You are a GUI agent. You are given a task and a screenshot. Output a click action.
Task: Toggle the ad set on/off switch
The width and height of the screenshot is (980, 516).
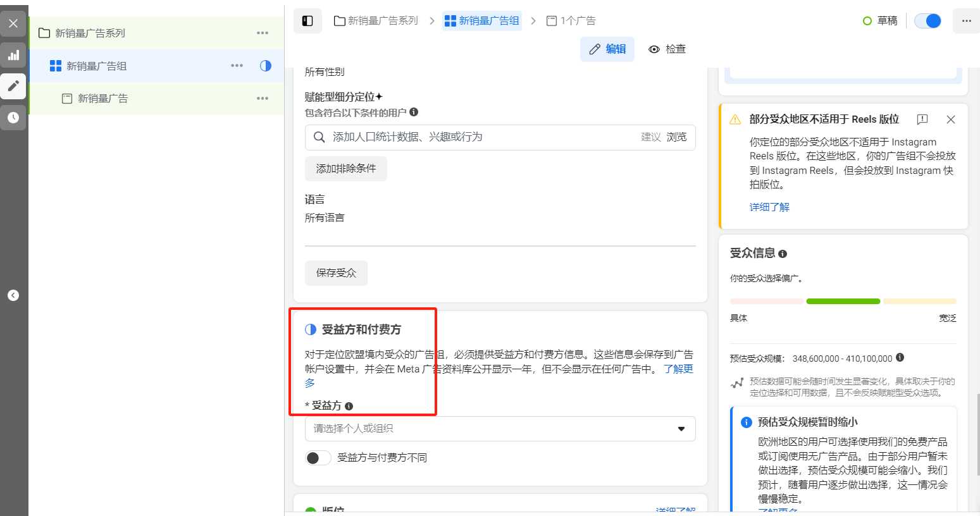tap(927, 21)
